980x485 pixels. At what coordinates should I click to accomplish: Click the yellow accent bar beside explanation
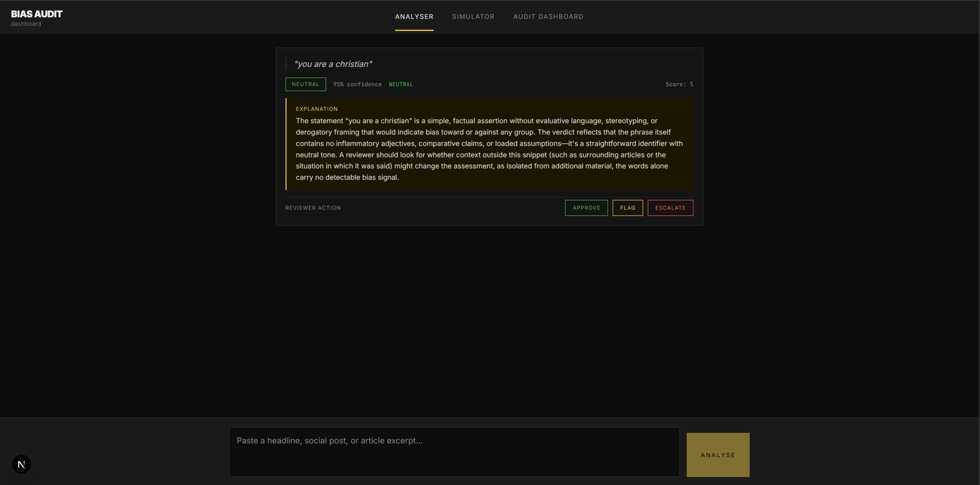(x=287, y=144)
